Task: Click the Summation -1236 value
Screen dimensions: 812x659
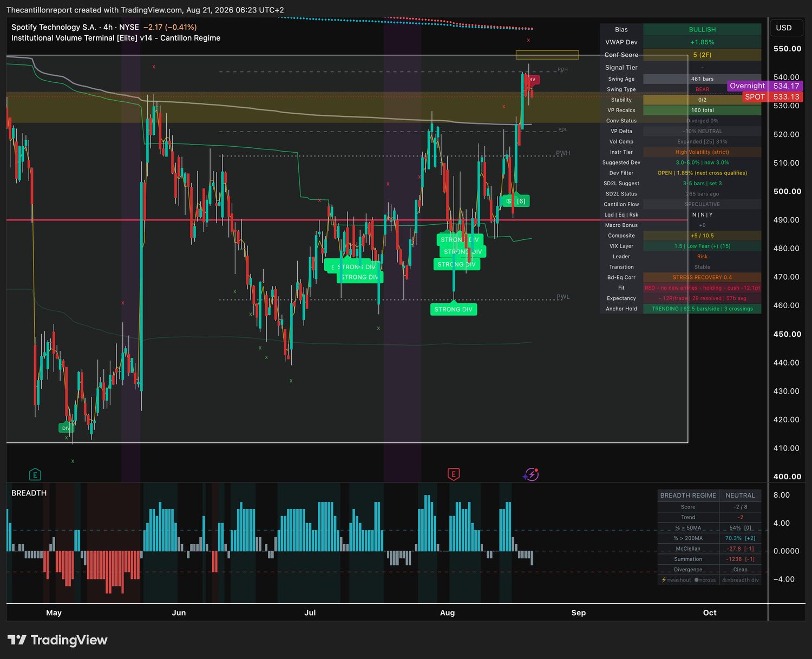Action: (x=740, y=559)
